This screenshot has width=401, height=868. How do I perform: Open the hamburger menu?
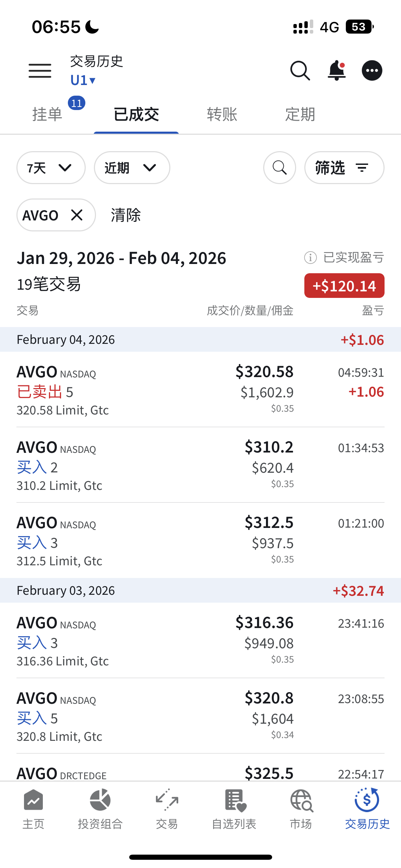[x=40, y=71]
